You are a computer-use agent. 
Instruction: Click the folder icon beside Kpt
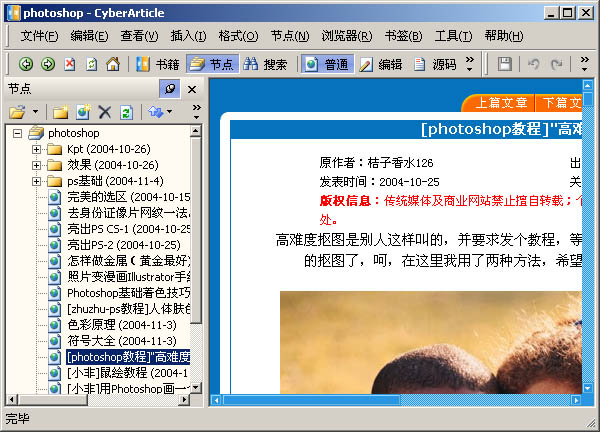click(54, 149)
